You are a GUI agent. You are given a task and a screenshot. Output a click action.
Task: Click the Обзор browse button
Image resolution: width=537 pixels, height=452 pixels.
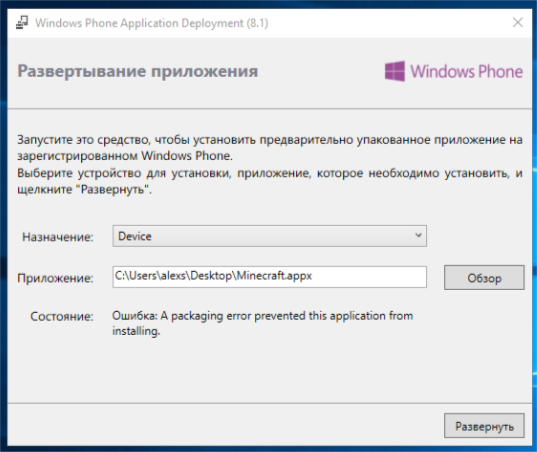click(x=484, y=277)
